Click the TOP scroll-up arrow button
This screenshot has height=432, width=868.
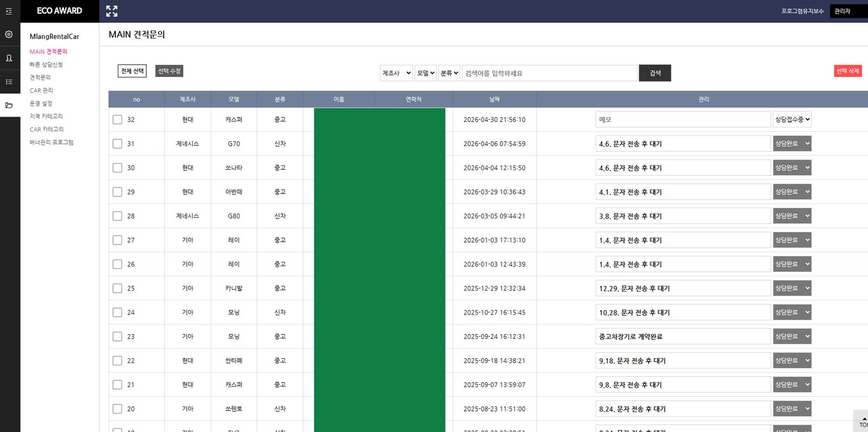pos(863,421)
